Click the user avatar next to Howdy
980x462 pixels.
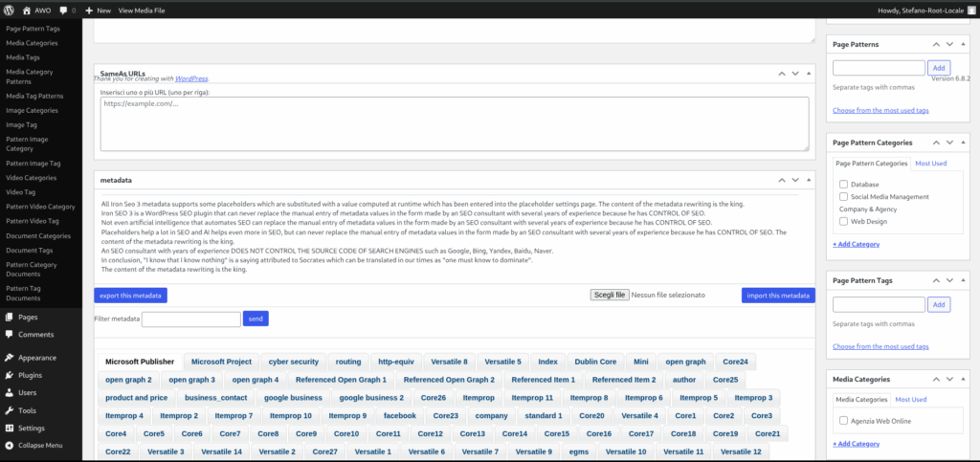[971, 11]
